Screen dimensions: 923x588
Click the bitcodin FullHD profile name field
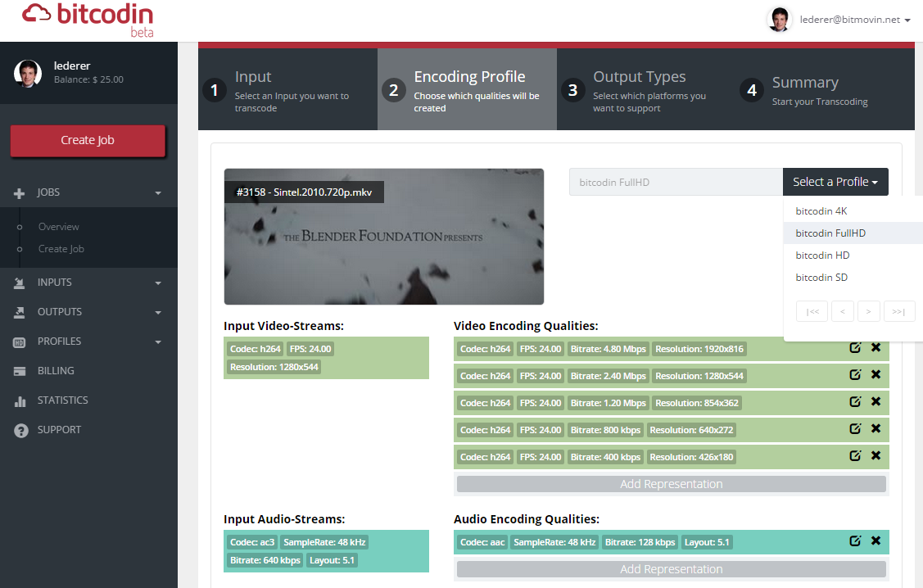tap(676, 182)
